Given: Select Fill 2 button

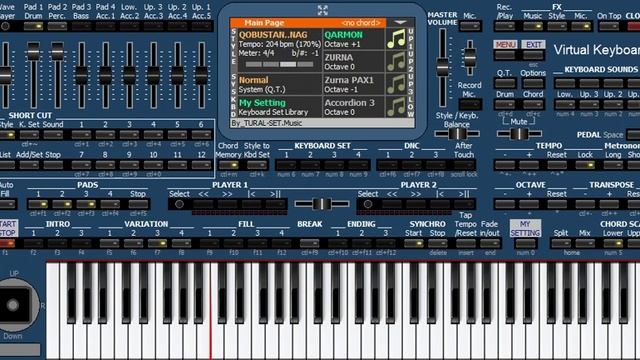Looking at the screenshot, I should tap(233, 243).
